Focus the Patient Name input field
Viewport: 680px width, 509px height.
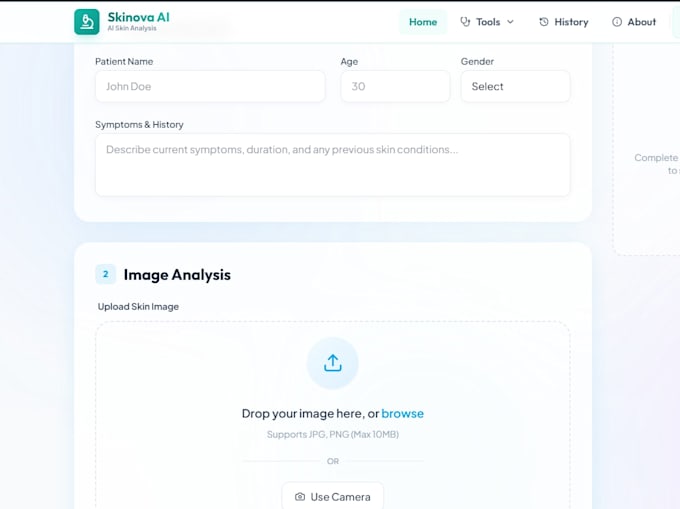(x=210, y=86)
